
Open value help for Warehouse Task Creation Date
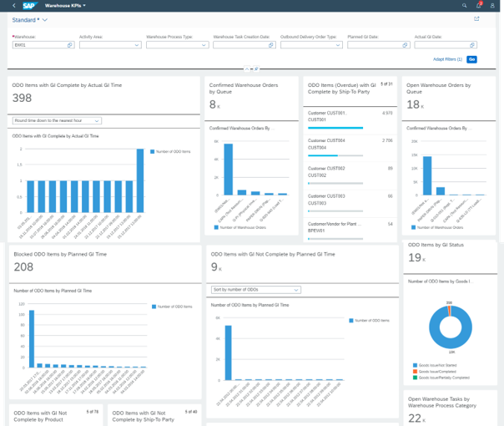[x=271, y=45]
